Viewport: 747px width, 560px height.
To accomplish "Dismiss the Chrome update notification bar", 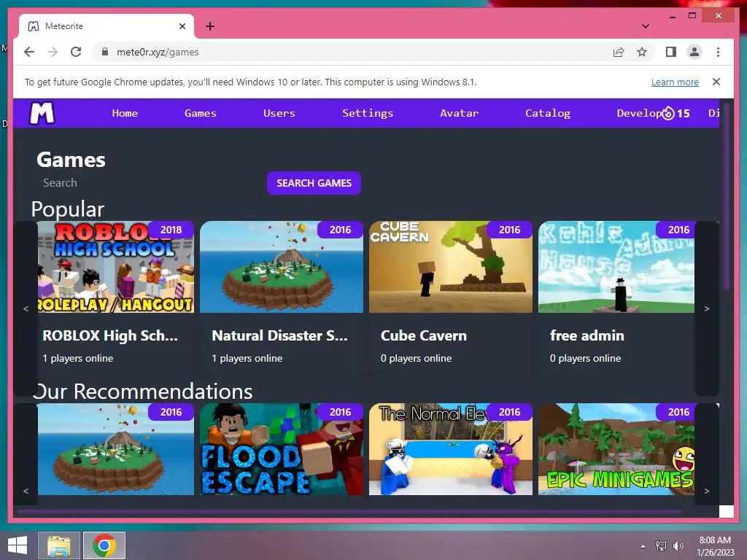I will click(x=716, y=82).
